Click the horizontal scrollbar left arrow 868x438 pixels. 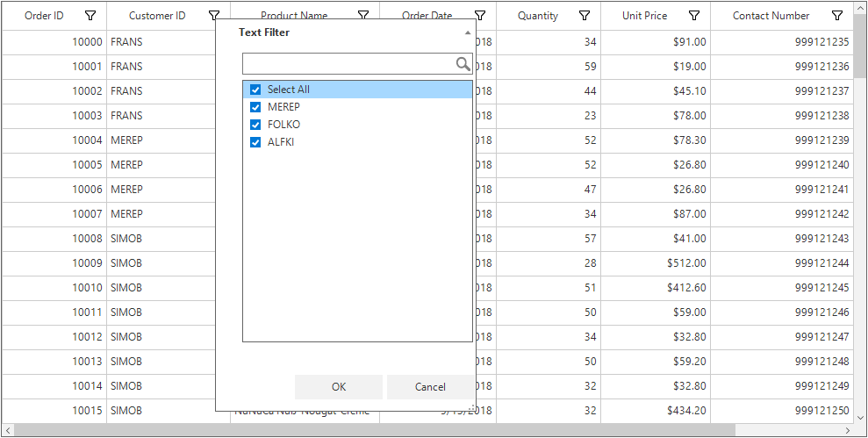pos(7,430)
